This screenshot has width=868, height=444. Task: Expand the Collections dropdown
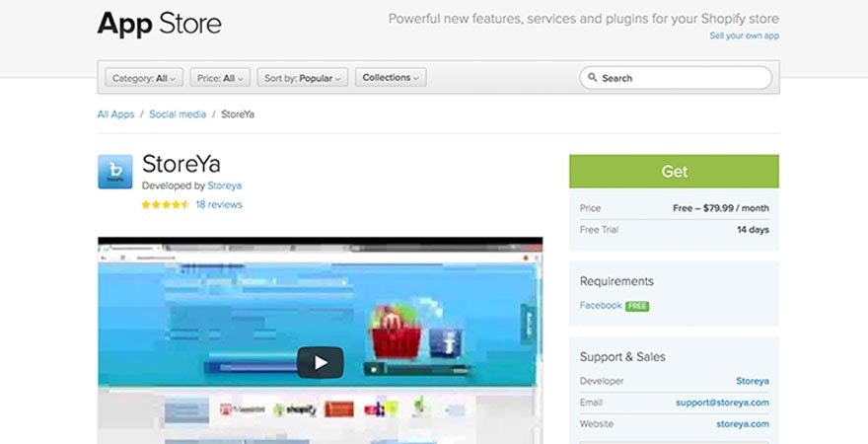391,78
